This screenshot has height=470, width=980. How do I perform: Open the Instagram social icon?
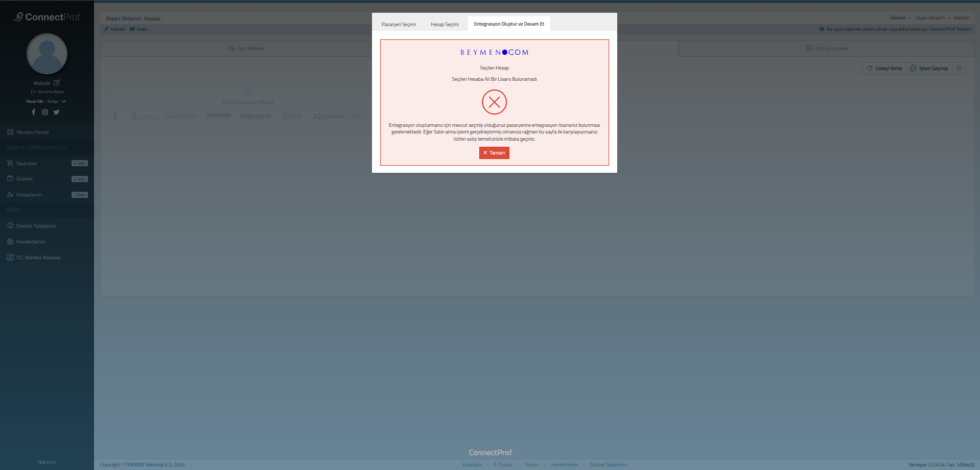pyautogui.click(x=45, y=112)
